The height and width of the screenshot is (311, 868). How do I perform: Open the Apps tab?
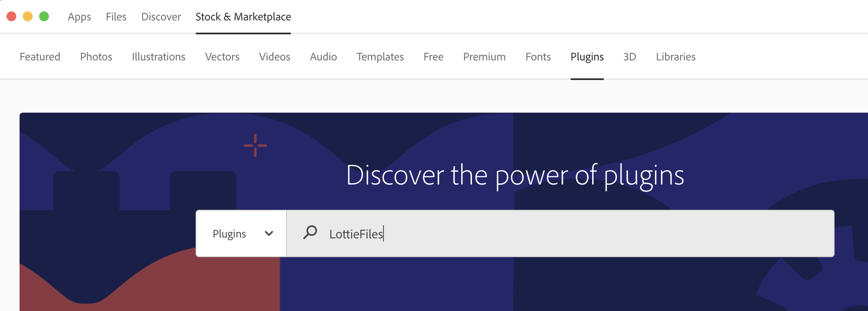tap(79, 17)
